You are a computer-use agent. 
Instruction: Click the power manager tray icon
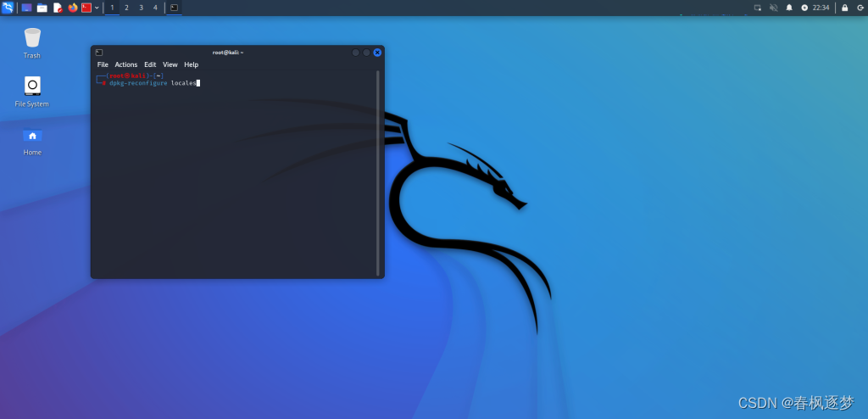pyautogui.click(x=804, y=8)
